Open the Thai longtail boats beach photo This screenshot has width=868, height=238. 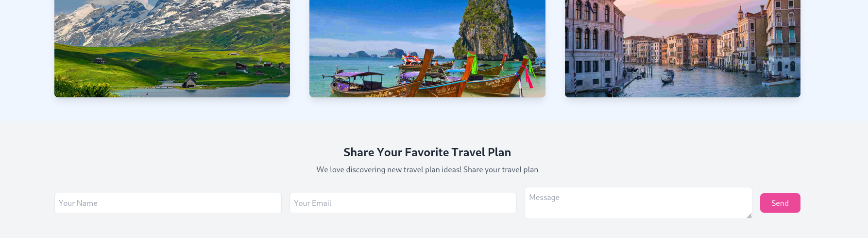pyautogui.click(x=427, y=49)
